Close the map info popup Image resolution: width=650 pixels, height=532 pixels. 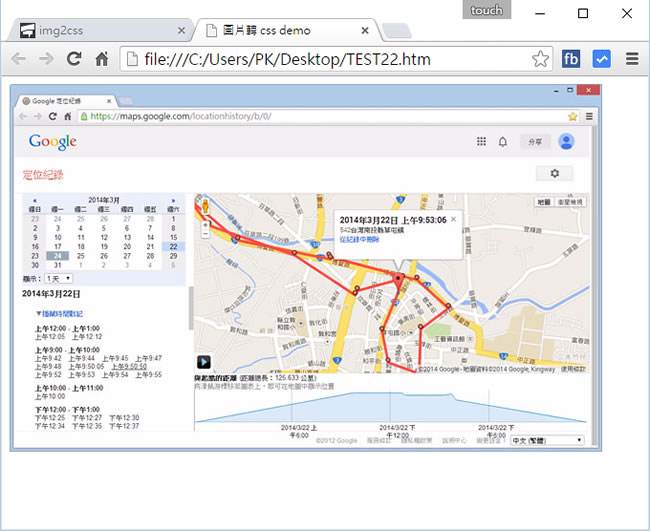click(x=453, y=219)
